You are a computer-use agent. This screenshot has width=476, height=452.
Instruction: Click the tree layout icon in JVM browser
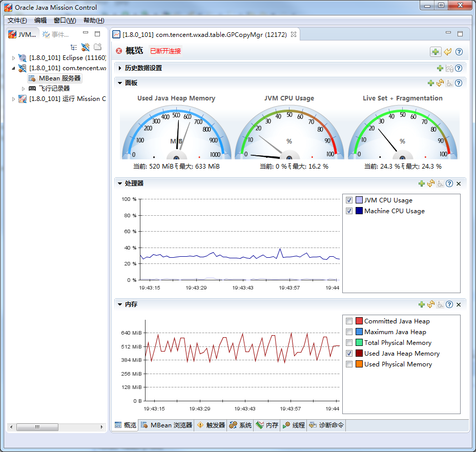tap(74, 47)
